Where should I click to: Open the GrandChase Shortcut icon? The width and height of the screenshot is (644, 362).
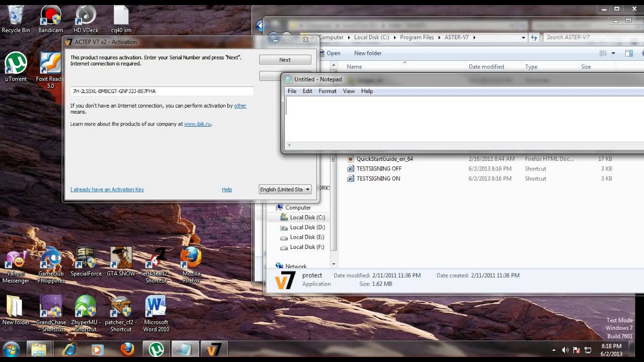point(51,314)
